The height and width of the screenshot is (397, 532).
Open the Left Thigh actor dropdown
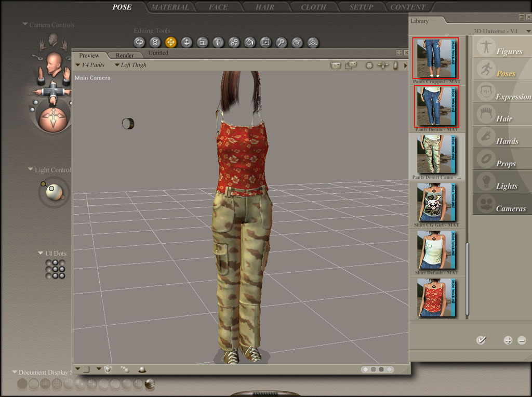(x=130, y=65)
